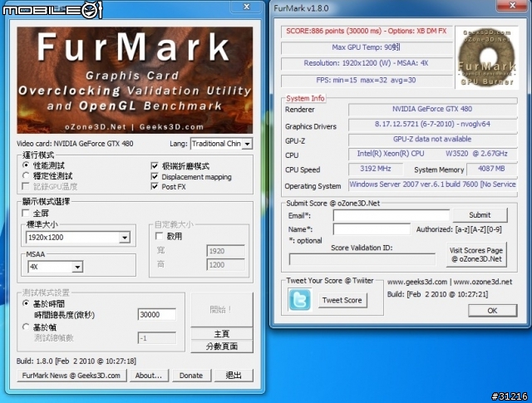Open the Lang Traditional Chinese dropdown
532x403 pixels.
(221, 144)
